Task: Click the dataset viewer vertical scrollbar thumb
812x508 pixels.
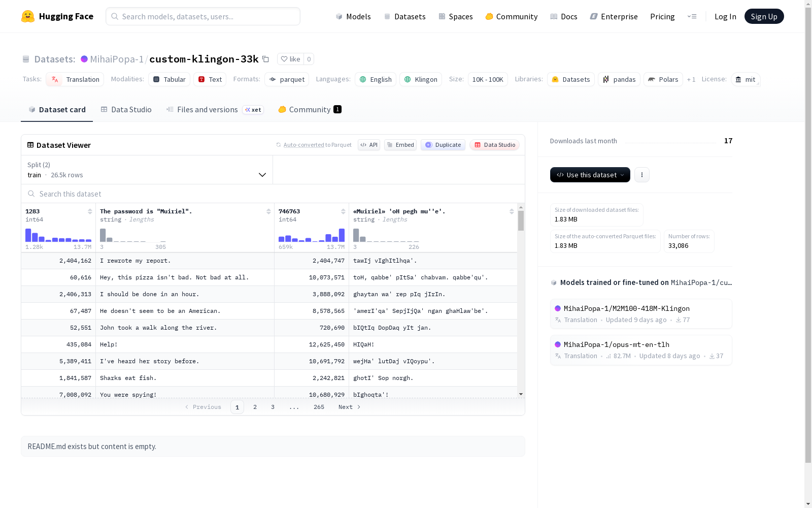Action: point(521,221)
